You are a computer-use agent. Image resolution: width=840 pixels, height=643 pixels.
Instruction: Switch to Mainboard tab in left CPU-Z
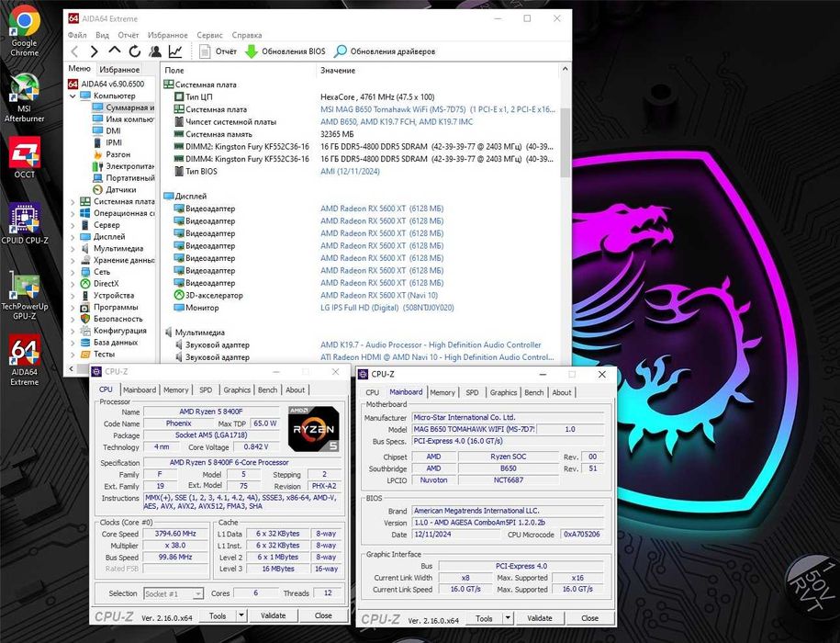point(140,390)
